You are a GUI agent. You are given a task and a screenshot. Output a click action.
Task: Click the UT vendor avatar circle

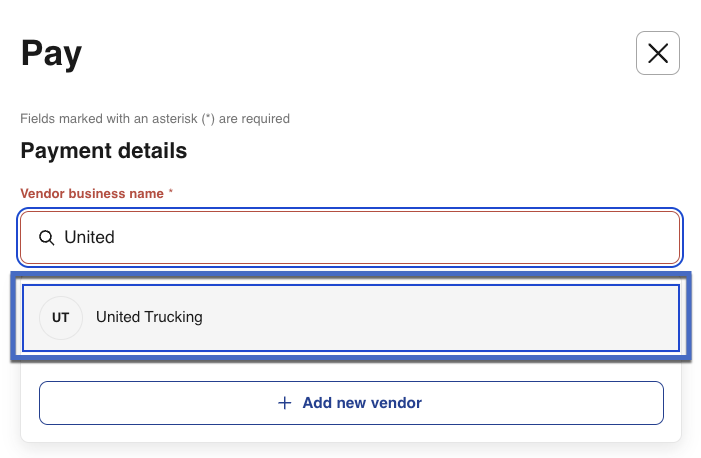61,318
